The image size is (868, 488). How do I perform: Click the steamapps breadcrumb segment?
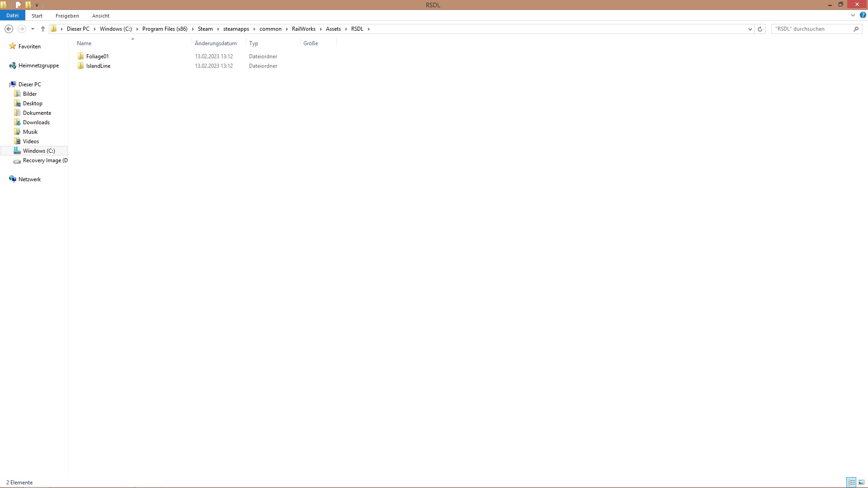(236, 29)
